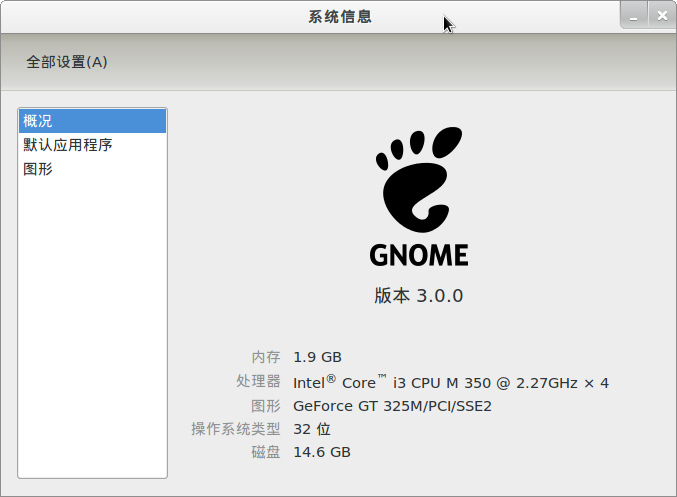Screen dimensions: 677x497
Task: Click the 图形 label in details area
Action: [x=266, y=406]
